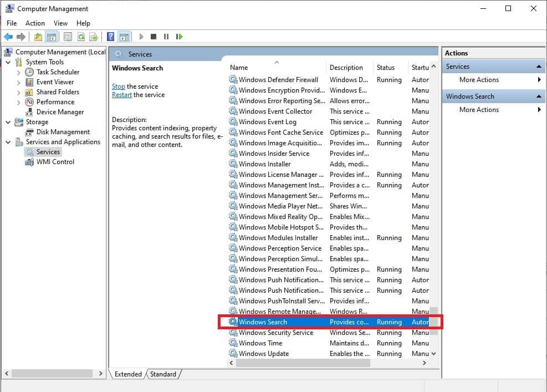The width and height of the screenshot is (547, 392).
Task: Collapse the Services and Applications node
Action: pos(8,142)
